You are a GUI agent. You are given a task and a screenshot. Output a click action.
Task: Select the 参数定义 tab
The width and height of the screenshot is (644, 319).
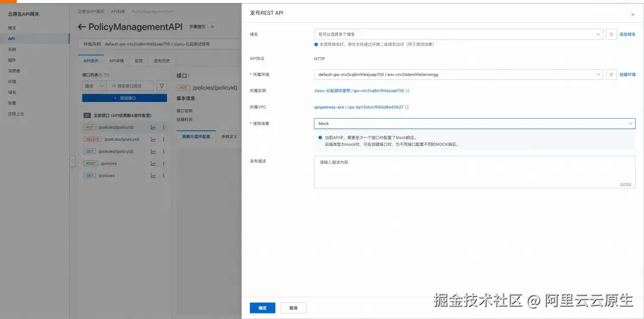pos(229,137)
